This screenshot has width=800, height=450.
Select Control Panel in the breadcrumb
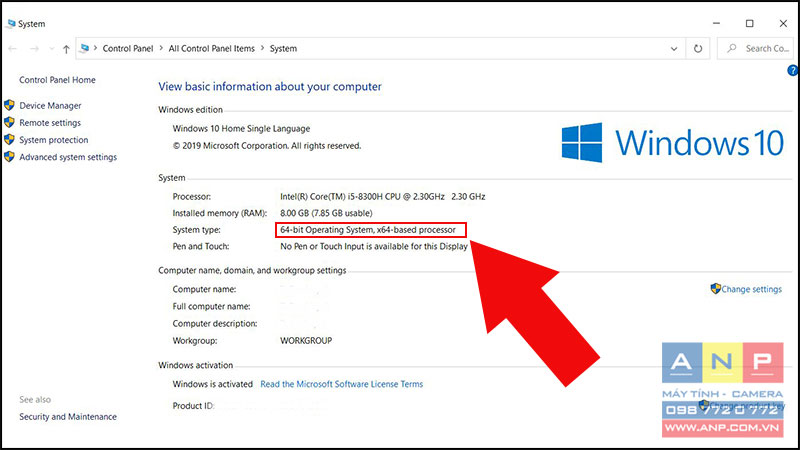pyautogui.click(x=128, y=48)
